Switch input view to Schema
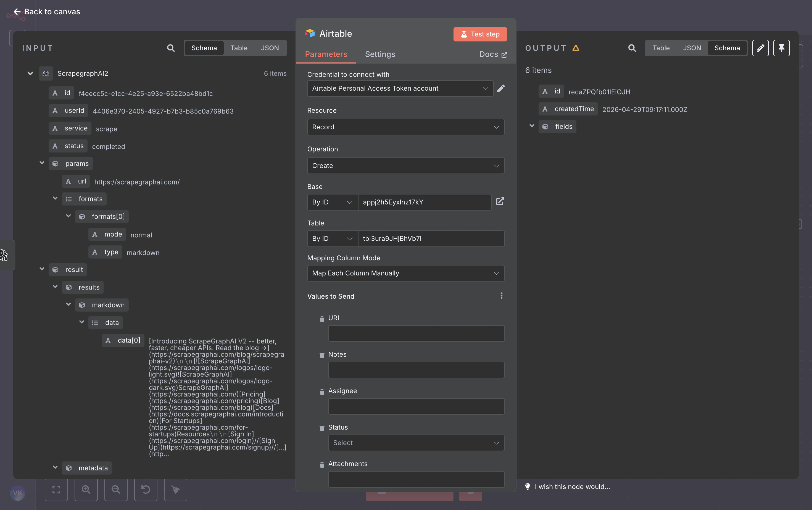The height and width of the screenshot is (510, 812). (x=204, y=48)
